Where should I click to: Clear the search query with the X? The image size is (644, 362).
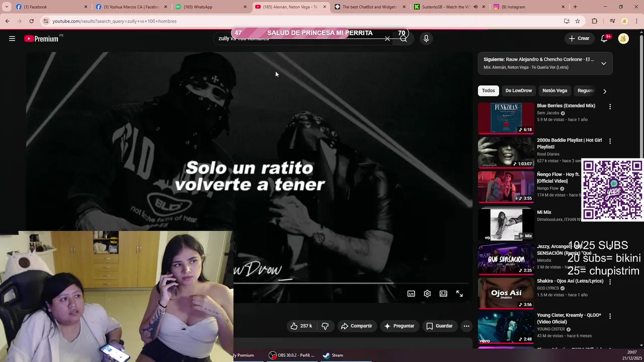[x=387, y=39]
